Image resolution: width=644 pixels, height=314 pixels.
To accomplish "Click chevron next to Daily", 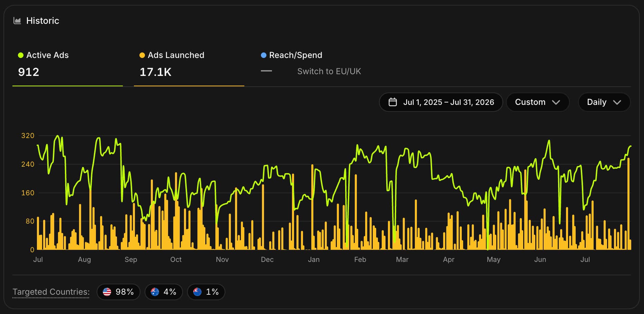I will (x=617, y=102).
